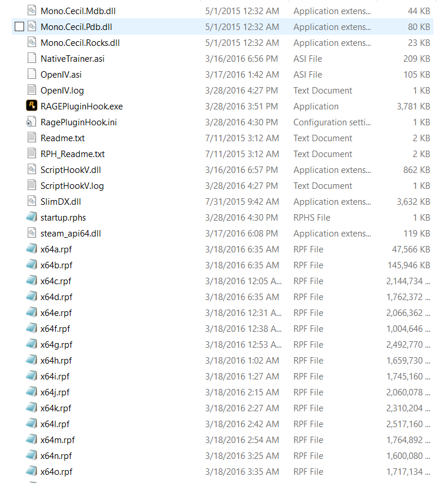Click the RPH_Readme.txt document icon
448x486 pixels.
tap(32, 154)
